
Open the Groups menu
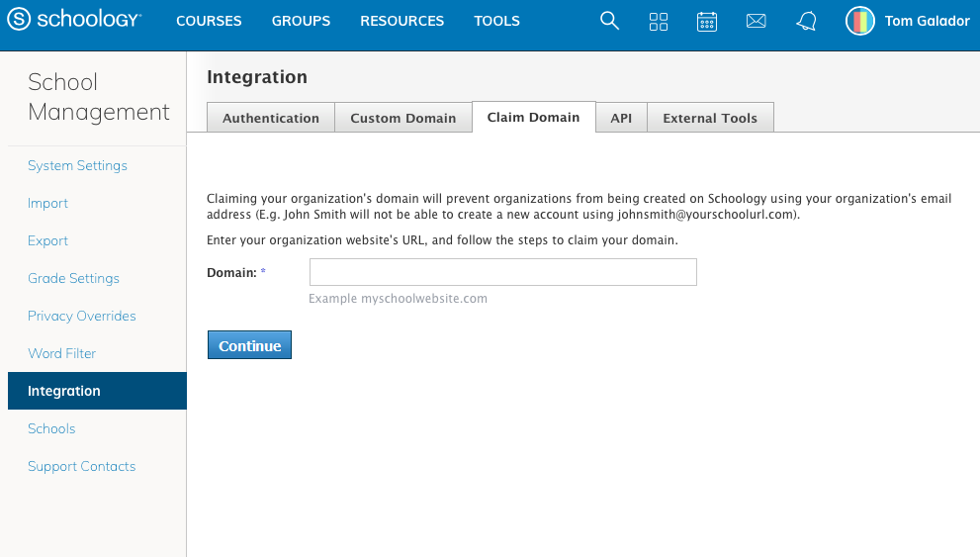(301, 21)
